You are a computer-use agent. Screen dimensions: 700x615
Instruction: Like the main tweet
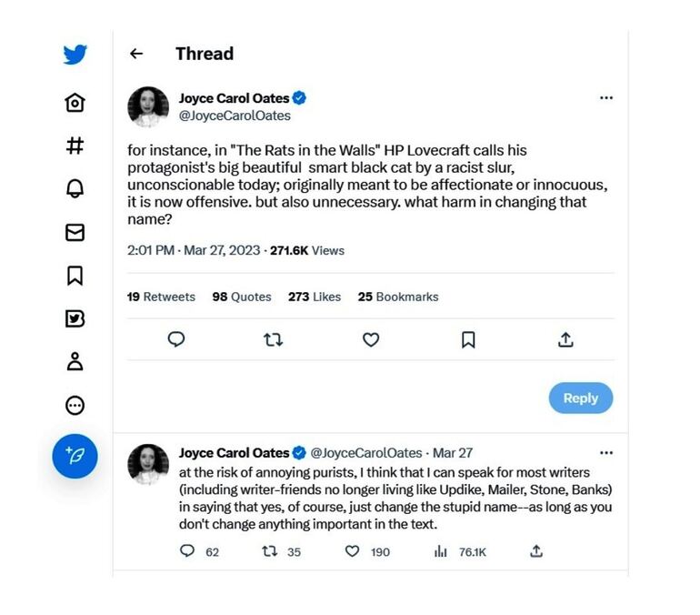(371, 339)
